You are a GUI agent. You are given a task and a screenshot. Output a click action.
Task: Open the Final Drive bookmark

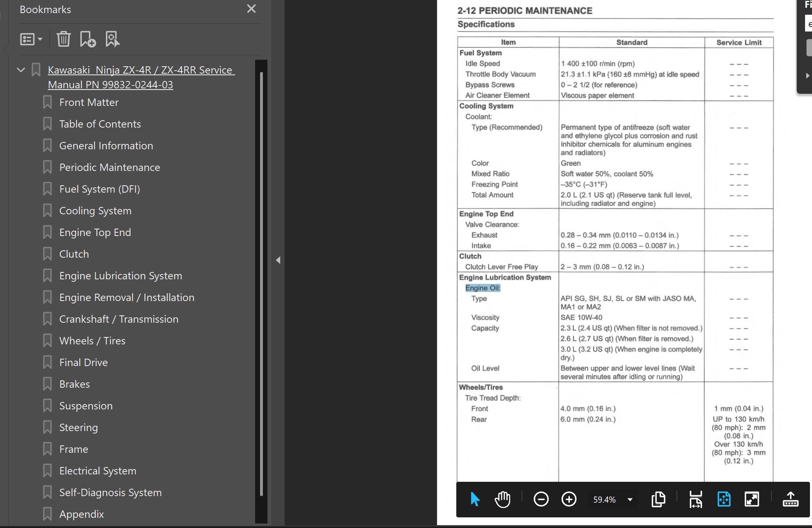[83, 362]
